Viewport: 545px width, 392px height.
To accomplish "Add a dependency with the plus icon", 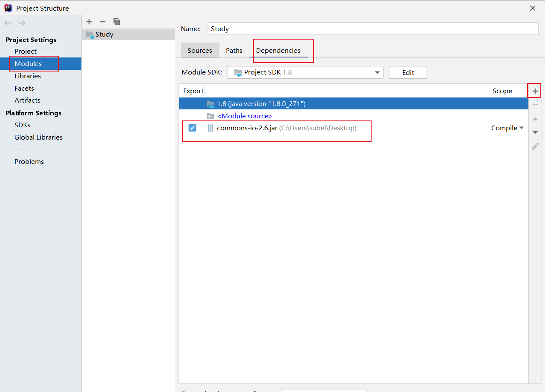I will tap(535, 91).
